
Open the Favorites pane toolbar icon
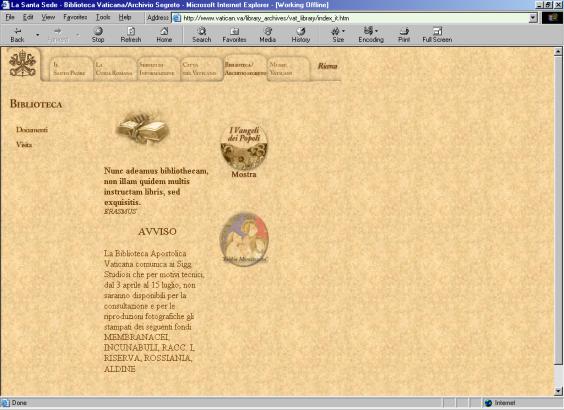[234, 35]
